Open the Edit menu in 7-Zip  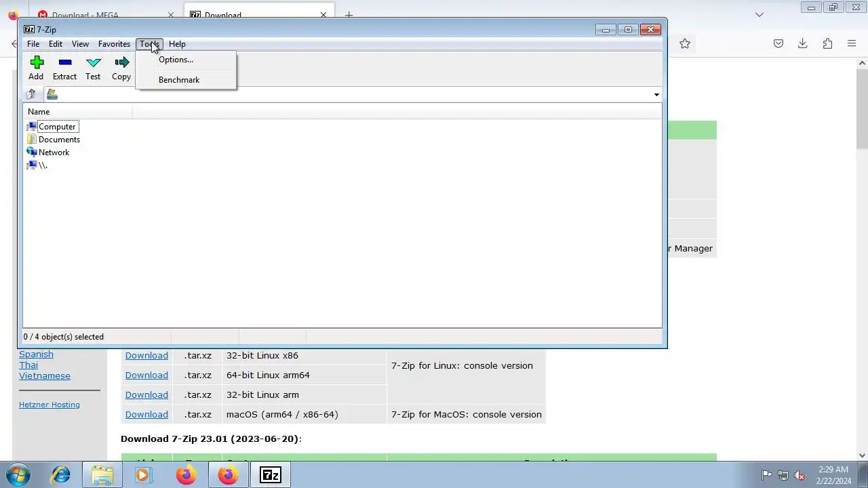point(55,44)
